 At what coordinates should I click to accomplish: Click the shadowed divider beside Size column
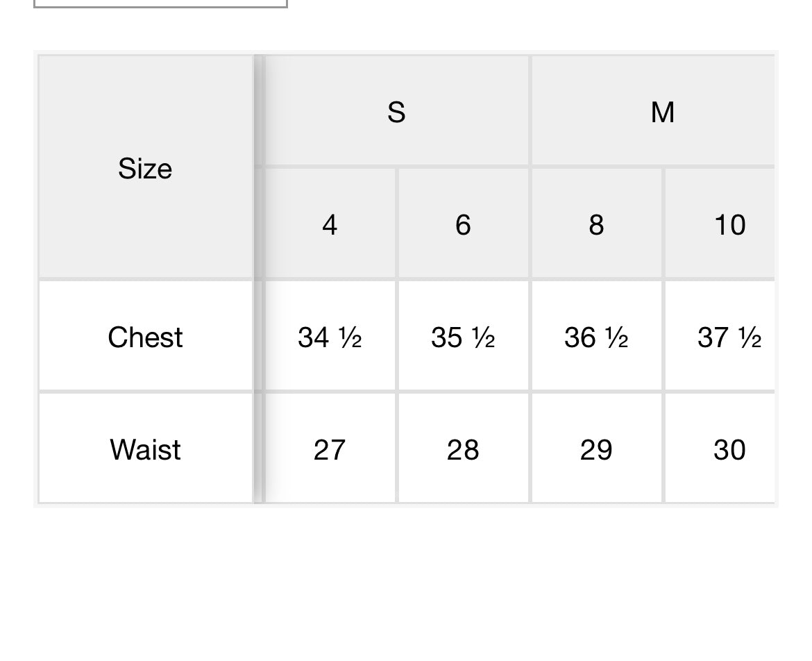pos(259,278)
